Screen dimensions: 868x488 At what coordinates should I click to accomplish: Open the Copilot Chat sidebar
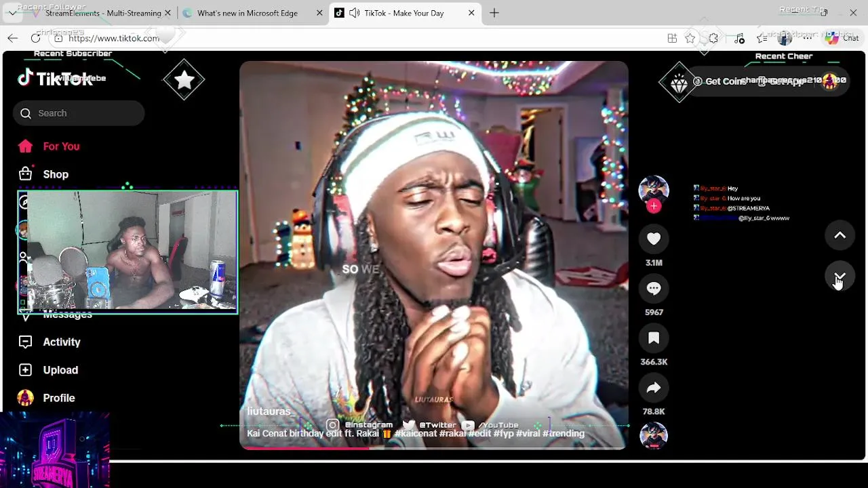pos(842,38)
